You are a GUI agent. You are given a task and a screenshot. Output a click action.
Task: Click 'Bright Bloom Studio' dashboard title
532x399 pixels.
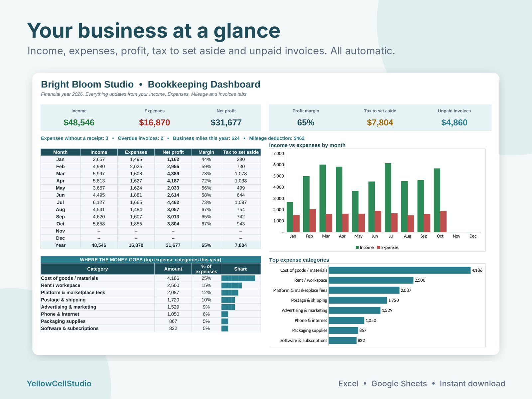point(87,84)
